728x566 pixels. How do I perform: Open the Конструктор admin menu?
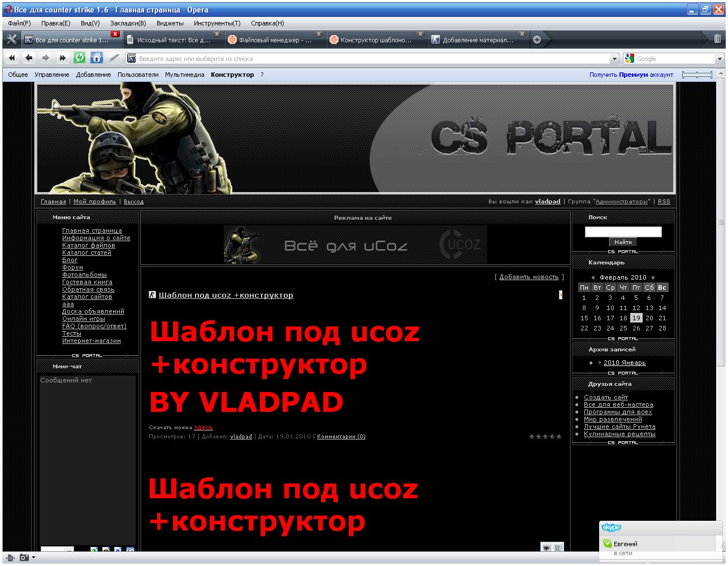click(x=232, y=75)
